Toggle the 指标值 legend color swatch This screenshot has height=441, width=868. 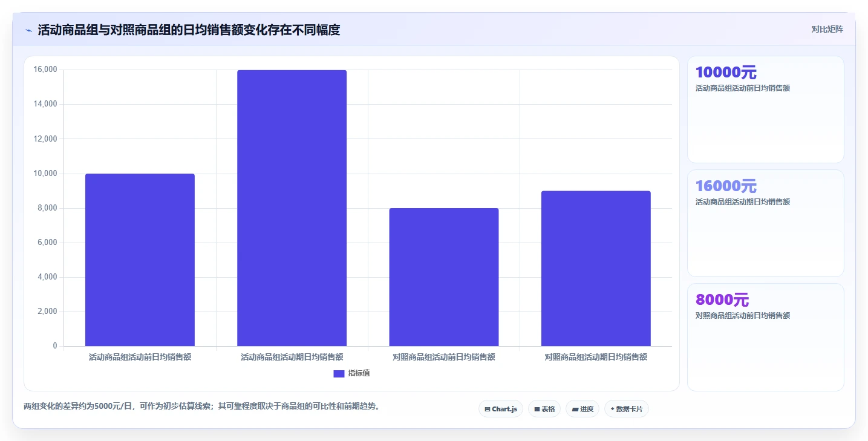[x=339, y=373]
